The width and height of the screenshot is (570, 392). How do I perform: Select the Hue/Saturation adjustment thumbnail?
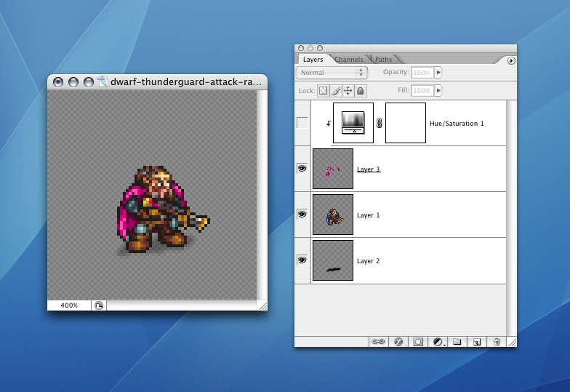click(x=353, y=123)
